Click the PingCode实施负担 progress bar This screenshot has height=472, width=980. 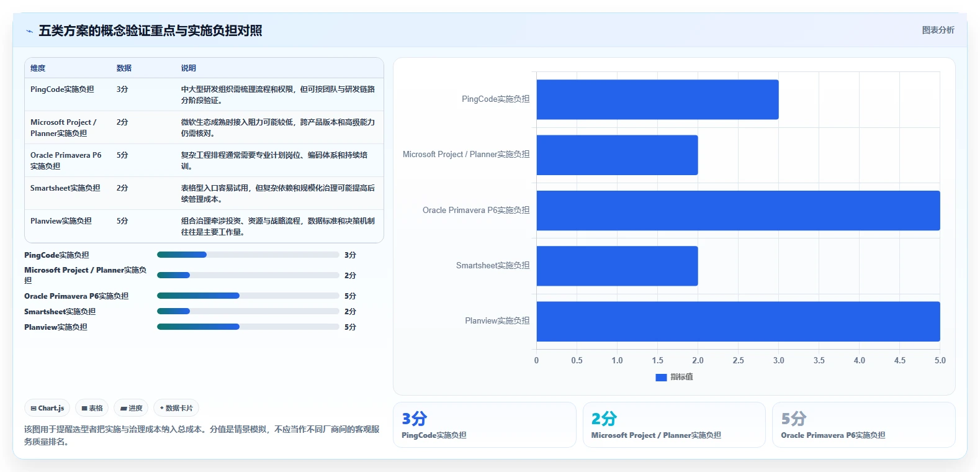[x=248, y=255]
